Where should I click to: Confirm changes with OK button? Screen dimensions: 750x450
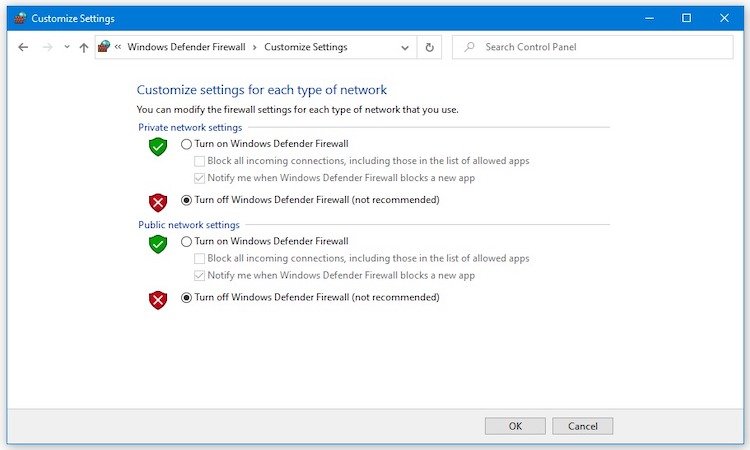click(515, 426)
